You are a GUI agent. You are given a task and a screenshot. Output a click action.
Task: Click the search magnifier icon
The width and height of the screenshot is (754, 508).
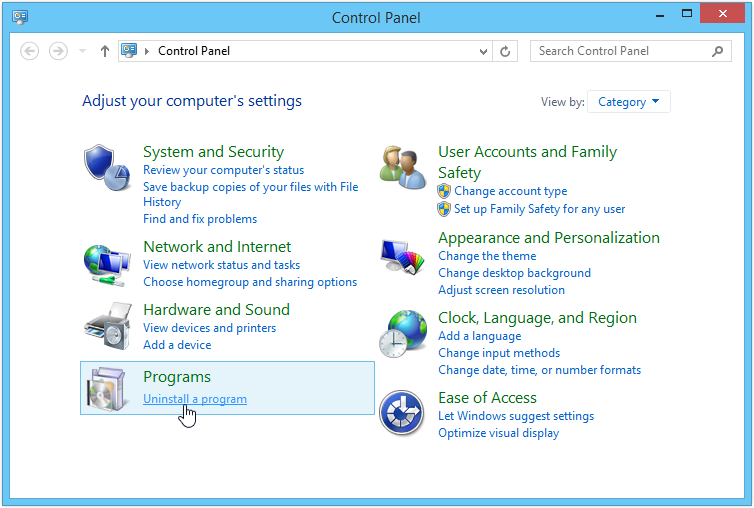[x=717, y=51]
